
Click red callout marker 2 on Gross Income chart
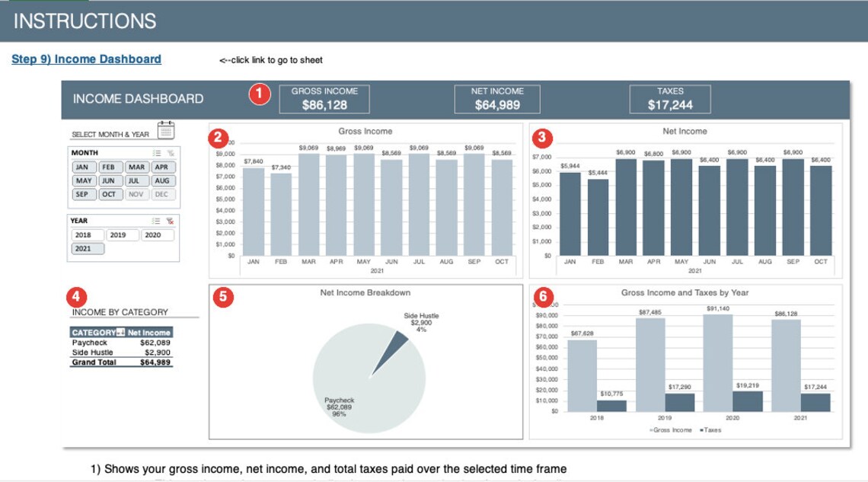[219, 139]
